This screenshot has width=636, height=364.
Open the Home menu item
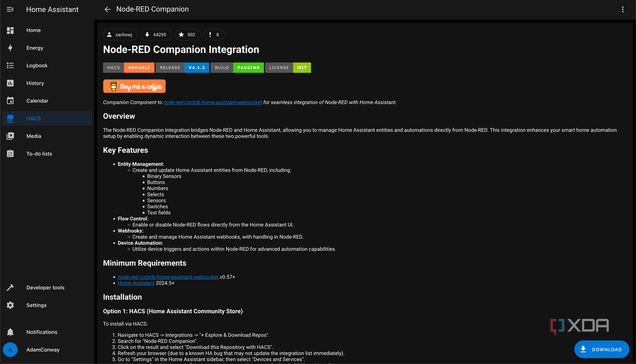point(47,30)
